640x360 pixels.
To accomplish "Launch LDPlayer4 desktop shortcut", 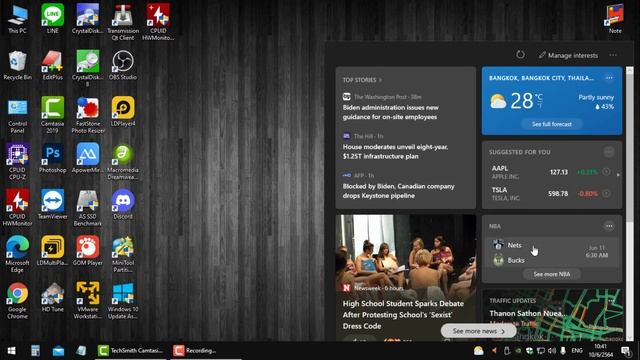I will point(123,112).
